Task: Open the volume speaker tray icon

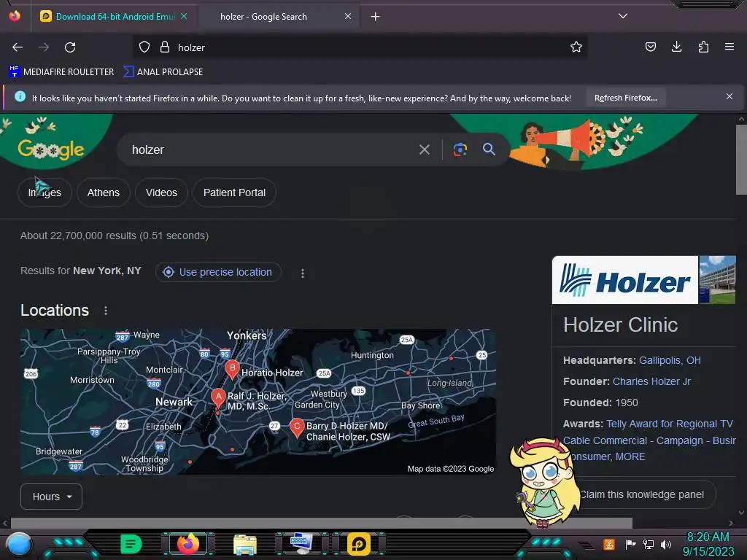Action: 666,544
